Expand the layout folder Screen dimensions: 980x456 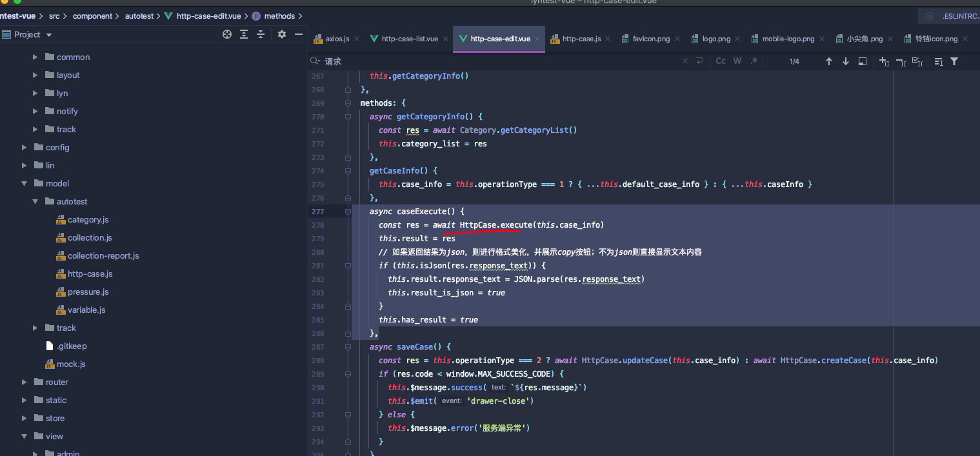point(35,75)
